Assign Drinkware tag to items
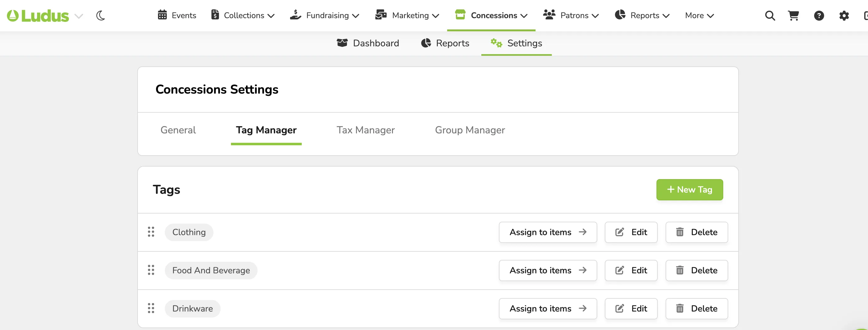868x330 pixels. click(x=547, y=308)
